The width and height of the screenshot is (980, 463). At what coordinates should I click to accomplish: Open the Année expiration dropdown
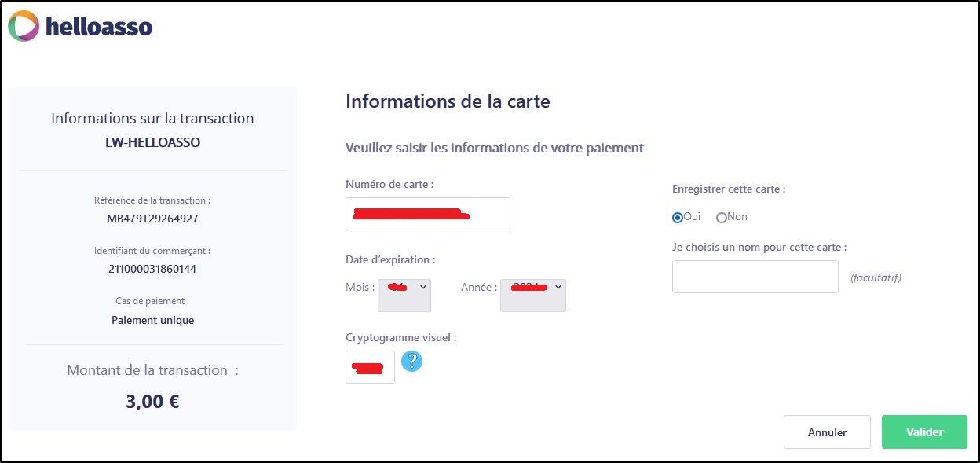533,295
